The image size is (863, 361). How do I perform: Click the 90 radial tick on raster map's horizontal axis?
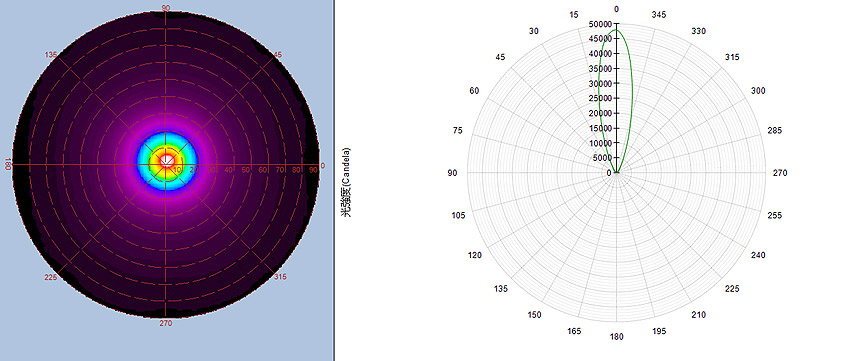click(313, 169)
